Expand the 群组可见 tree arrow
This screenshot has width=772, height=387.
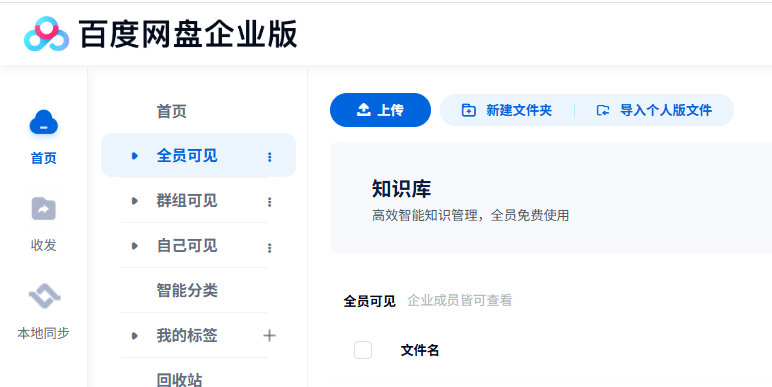tap(135, 201)
